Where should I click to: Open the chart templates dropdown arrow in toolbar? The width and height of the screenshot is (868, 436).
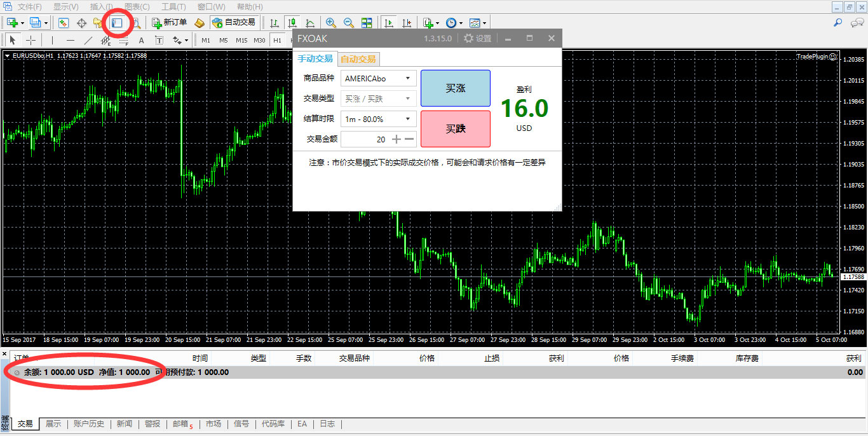pos(485,23)
